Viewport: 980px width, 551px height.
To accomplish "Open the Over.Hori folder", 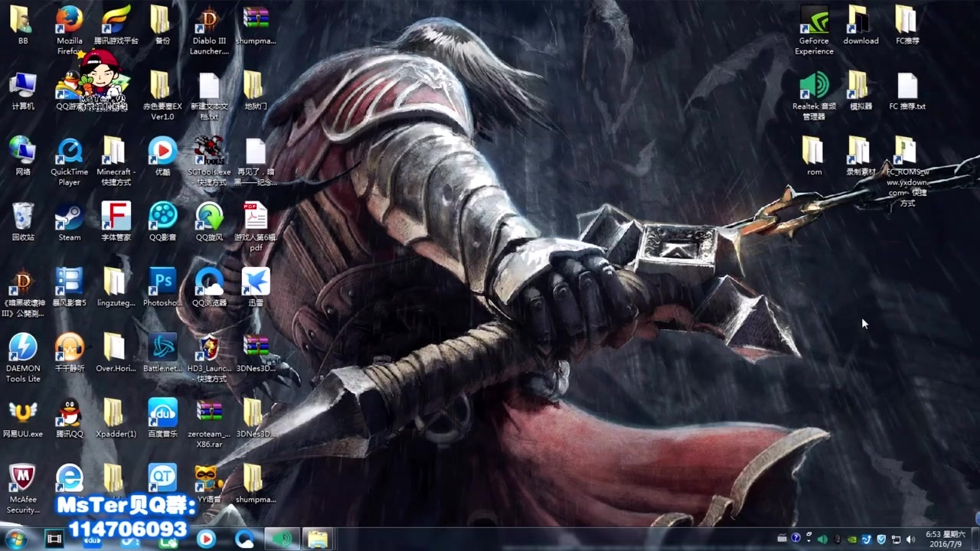I will pos(116,353).
